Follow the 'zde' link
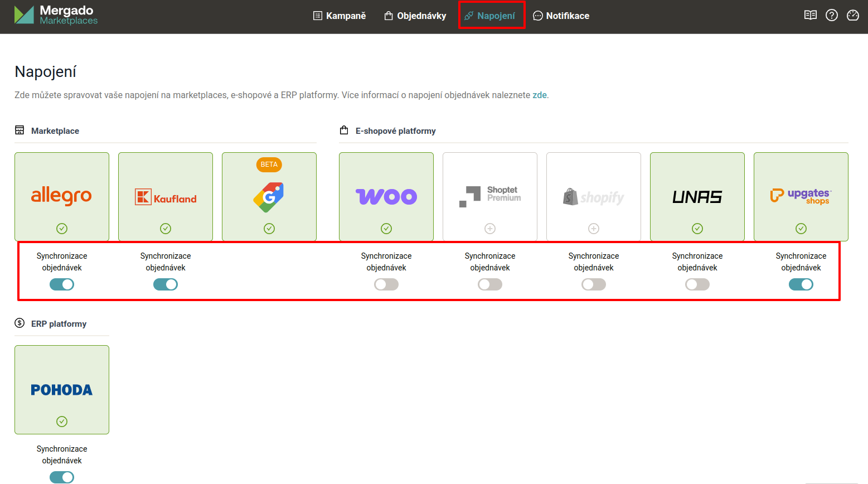Image resolution: width=868 pixels, height=484 pixels. tap(540, 95)
